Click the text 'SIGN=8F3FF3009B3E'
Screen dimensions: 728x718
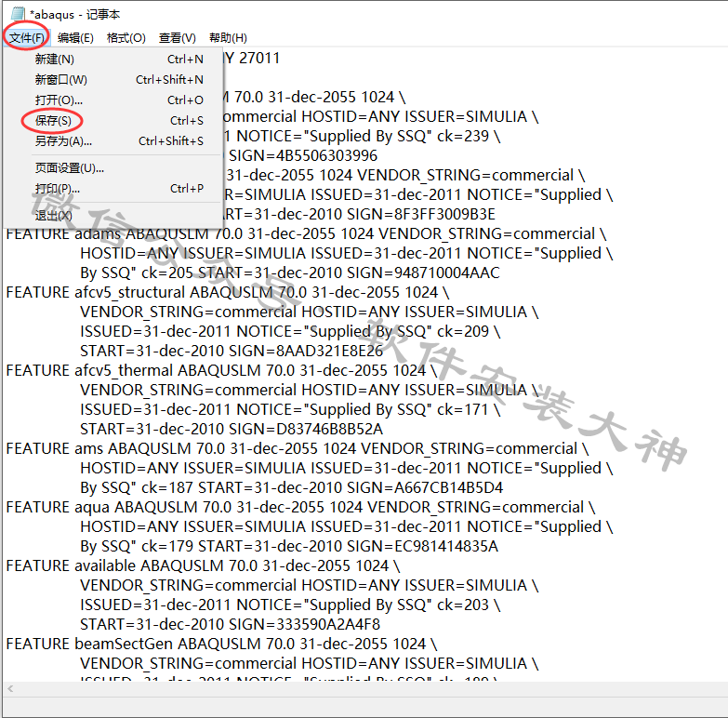point(421,214)
